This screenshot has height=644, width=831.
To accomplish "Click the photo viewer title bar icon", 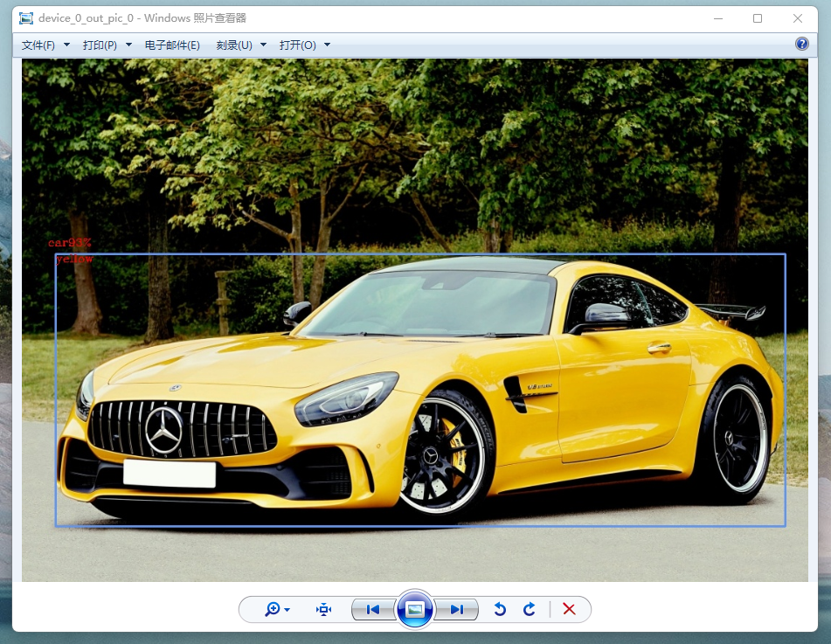I will click(x=26, y=18).
